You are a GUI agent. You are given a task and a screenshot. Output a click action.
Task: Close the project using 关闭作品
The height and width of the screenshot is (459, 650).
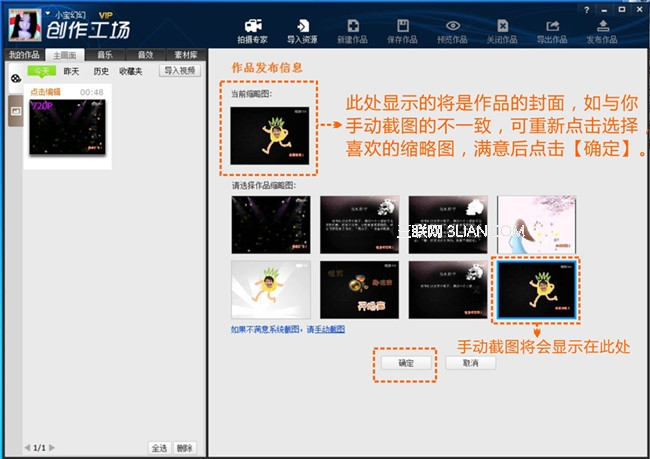pyautogui.click(x=502, y=31)
